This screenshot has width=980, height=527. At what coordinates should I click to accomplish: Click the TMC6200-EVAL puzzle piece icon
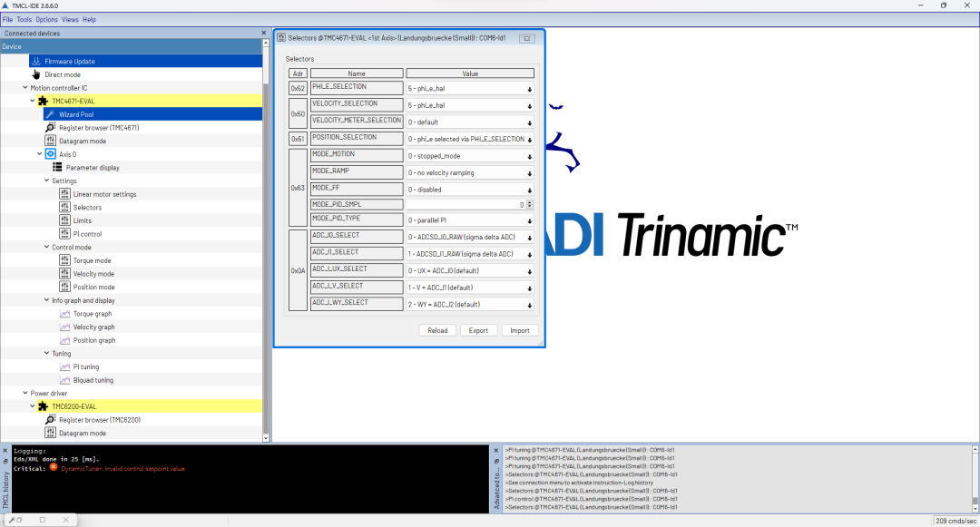point(44,406)
